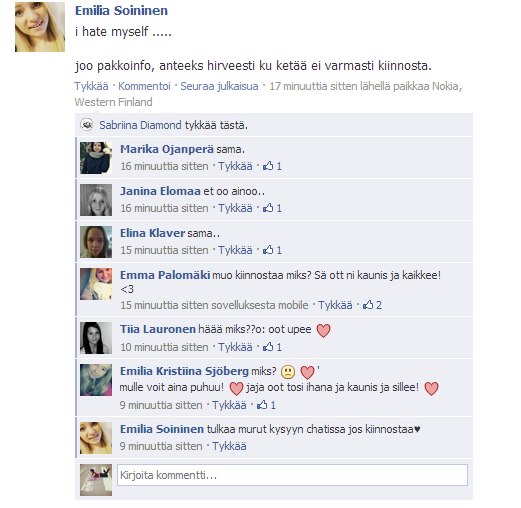
Task: Open Emilia Soininen's profile picture at top
Action: pos(40,27)
